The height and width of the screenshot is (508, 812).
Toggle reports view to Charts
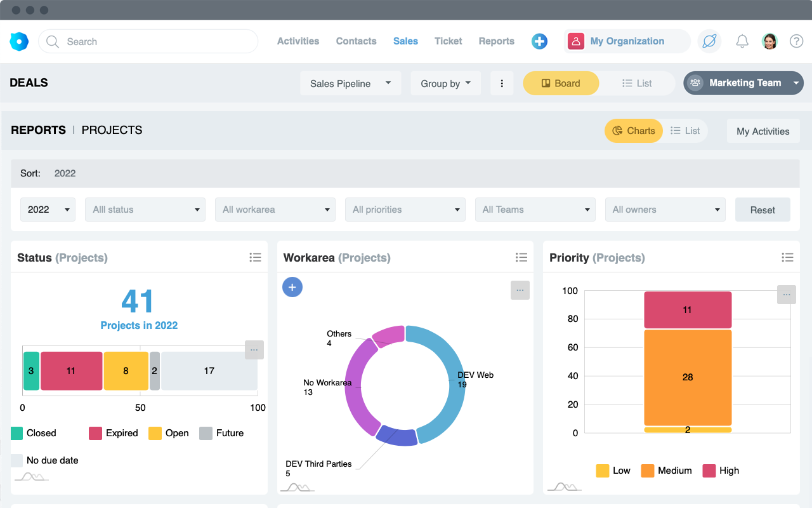(633, 131)
